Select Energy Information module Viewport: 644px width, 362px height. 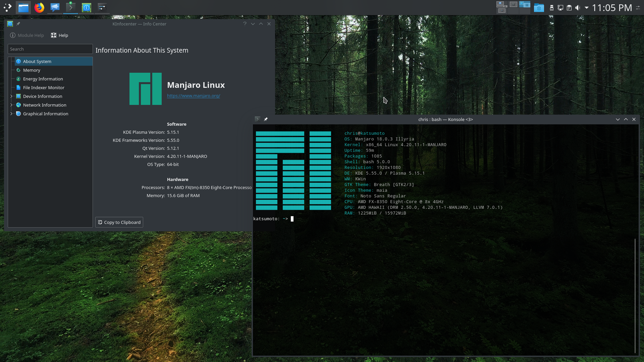54,79
